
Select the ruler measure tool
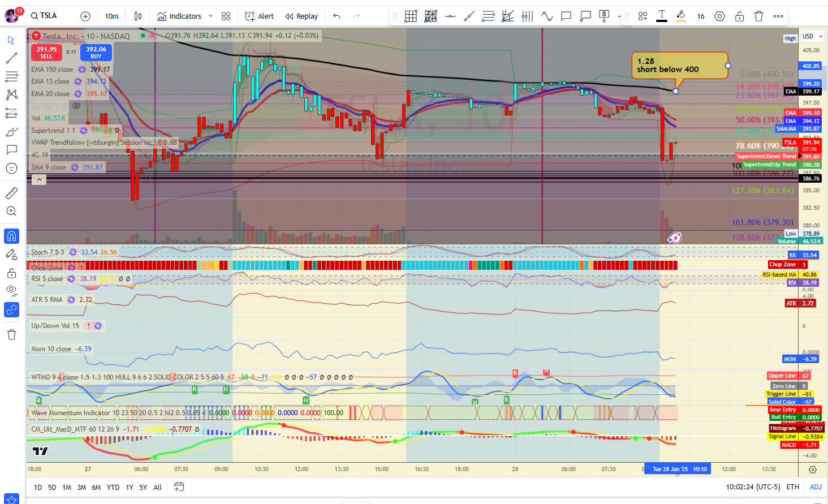(11, 193)
